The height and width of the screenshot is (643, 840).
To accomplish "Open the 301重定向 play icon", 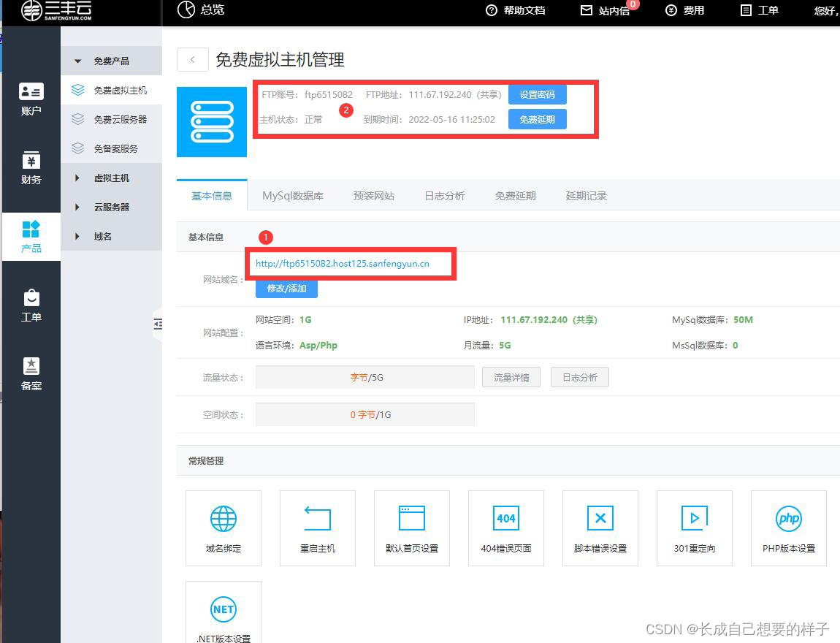I will (695, 518).
